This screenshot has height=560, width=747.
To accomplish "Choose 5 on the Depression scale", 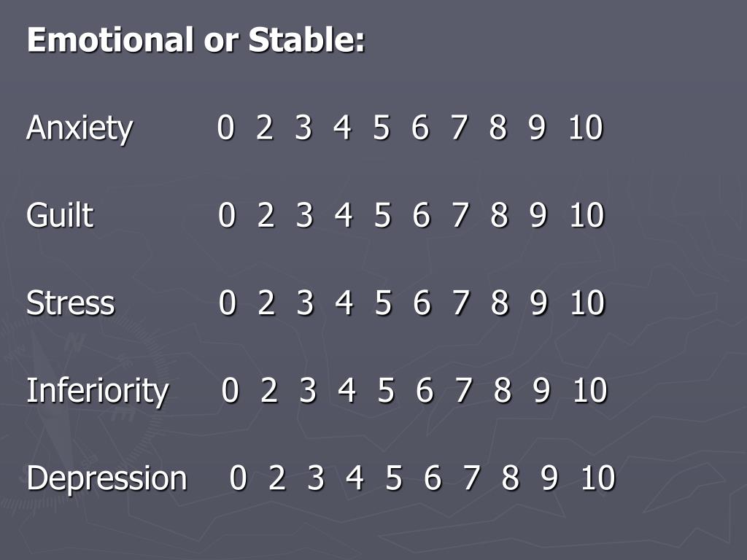I will point(393,478).
